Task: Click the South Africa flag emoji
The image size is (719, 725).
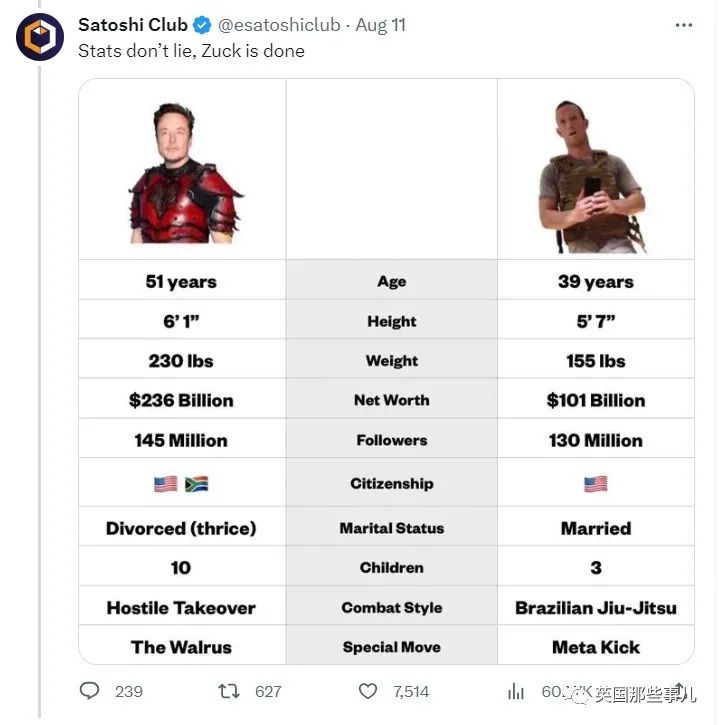Action: click(197, 484)
